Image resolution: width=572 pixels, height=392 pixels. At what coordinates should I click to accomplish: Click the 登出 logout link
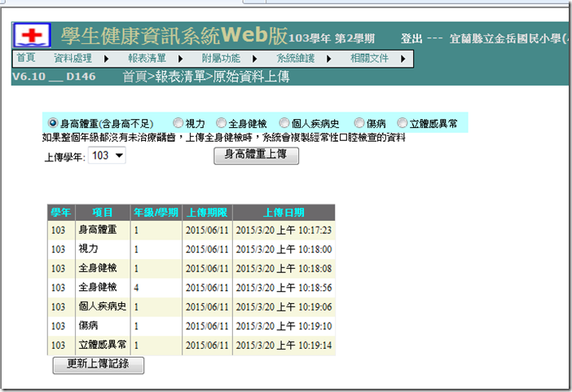coord(411,38)
